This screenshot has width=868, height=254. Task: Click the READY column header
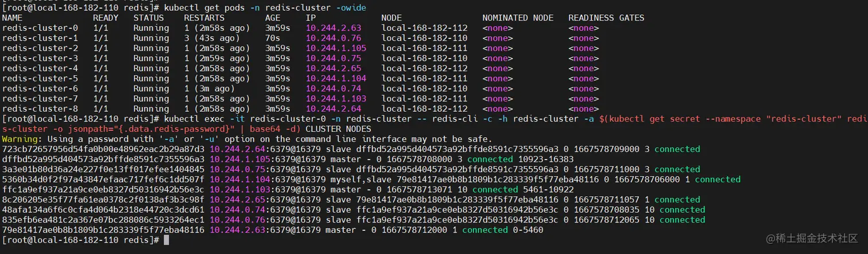click(106, 18)
